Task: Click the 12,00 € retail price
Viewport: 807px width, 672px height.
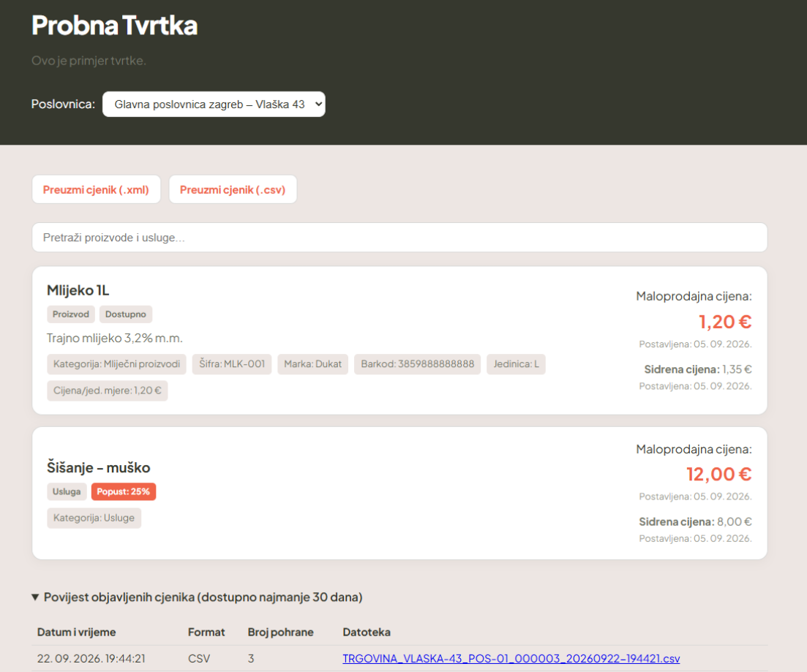Action: pos(718,474)
